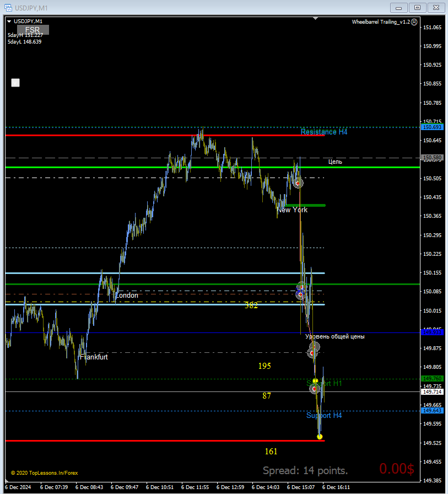Click the Wheelbarrel Trailing_v1.2 expert name
This screenshot has width=448, height=494.
[381, 22]
